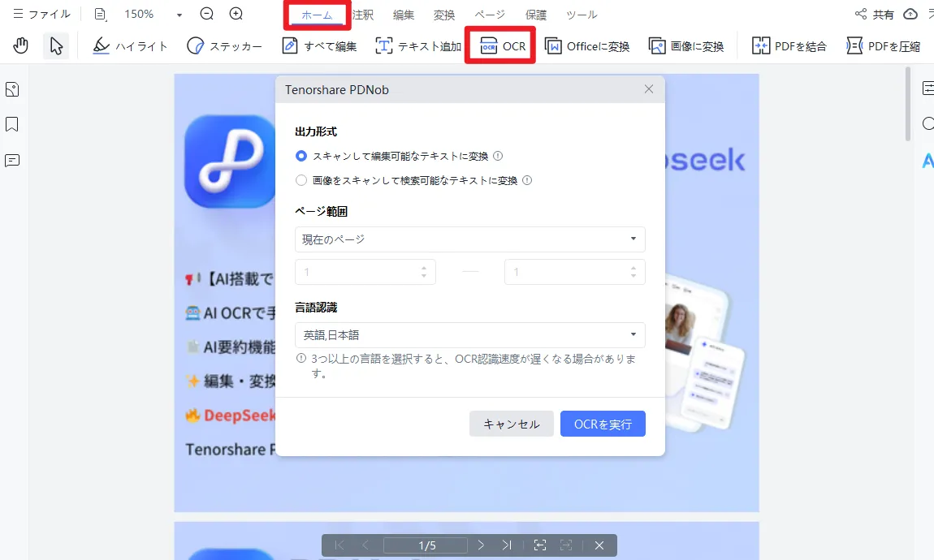Click the OCRを実行 button

603,424
